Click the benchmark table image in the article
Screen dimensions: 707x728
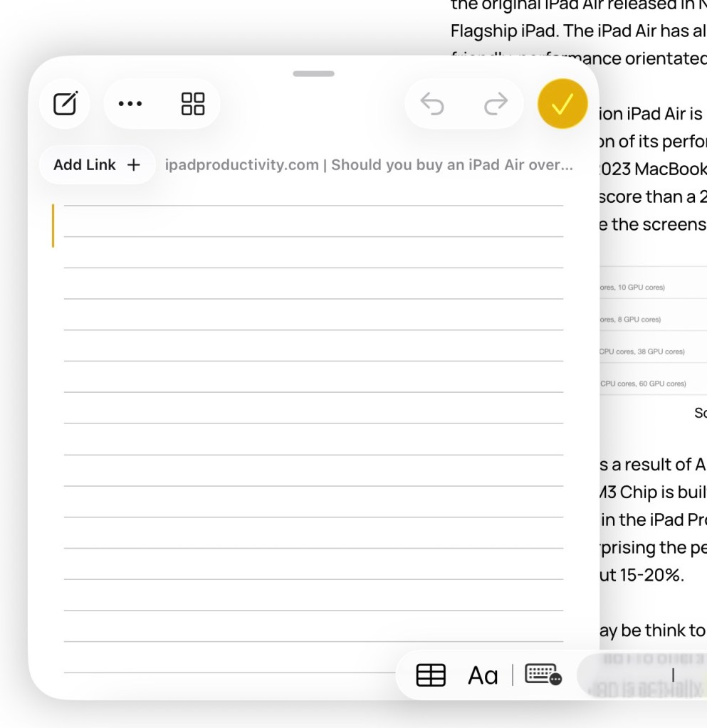[651, 334]
